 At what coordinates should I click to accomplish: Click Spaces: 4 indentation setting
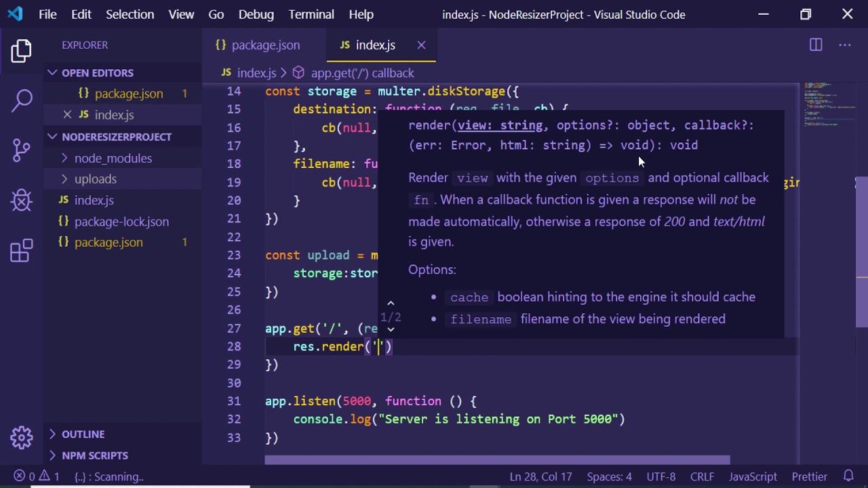click(x=609, y=476)
